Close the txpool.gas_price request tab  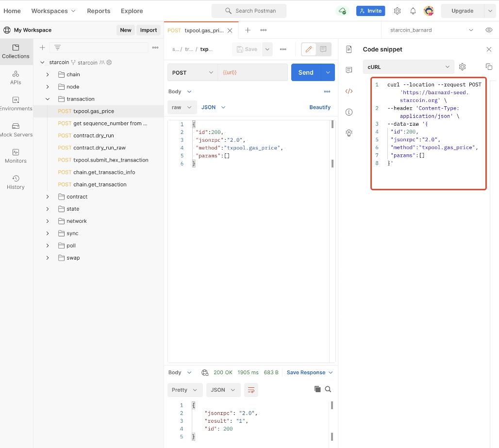pos(230,30)
